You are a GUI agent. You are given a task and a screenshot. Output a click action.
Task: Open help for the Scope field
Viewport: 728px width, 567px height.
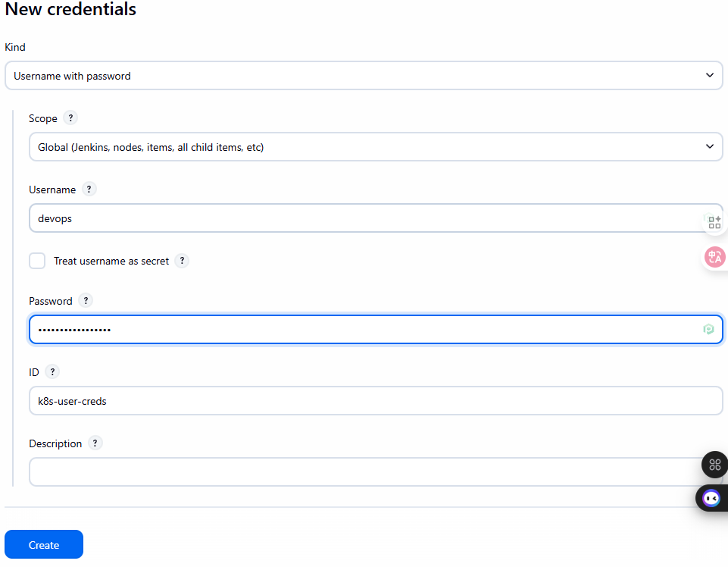[70, 118]
